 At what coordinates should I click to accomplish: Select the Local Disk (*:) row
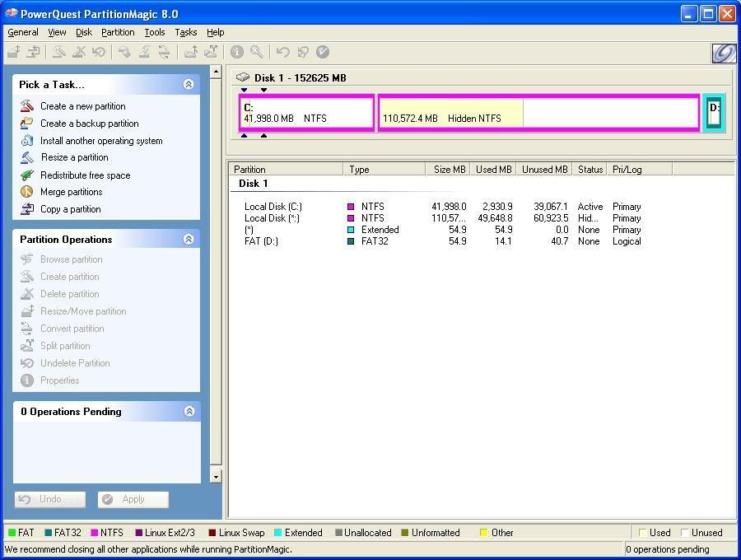(x=442, y=218)
